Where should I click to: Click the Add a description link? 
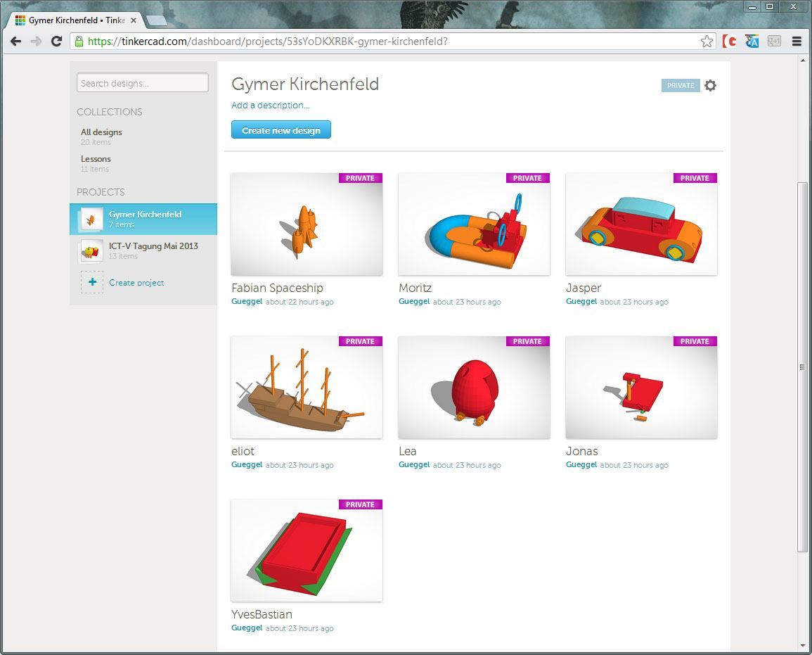point(271,106)
